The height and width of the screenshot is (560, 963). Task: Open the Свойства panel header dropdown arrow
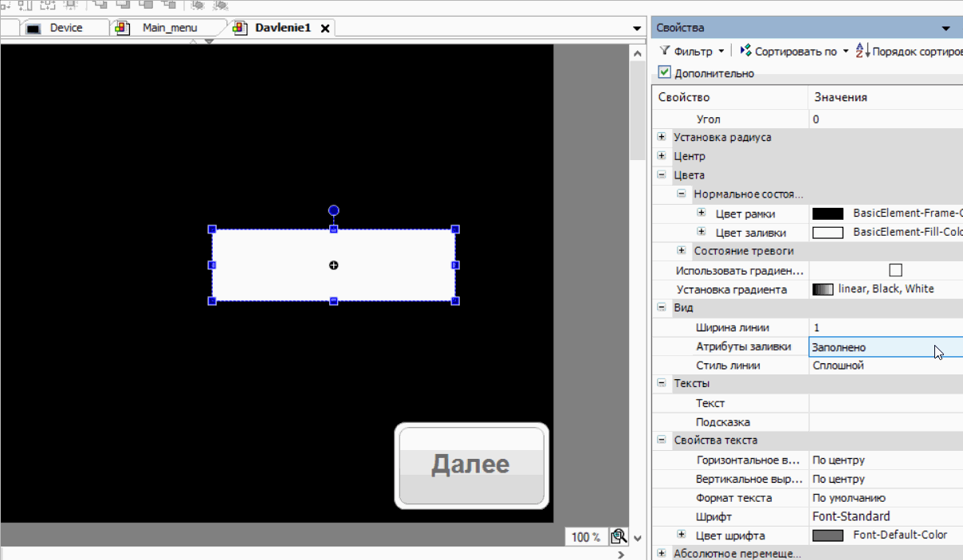pyautogui.click(x=946, y=28)
